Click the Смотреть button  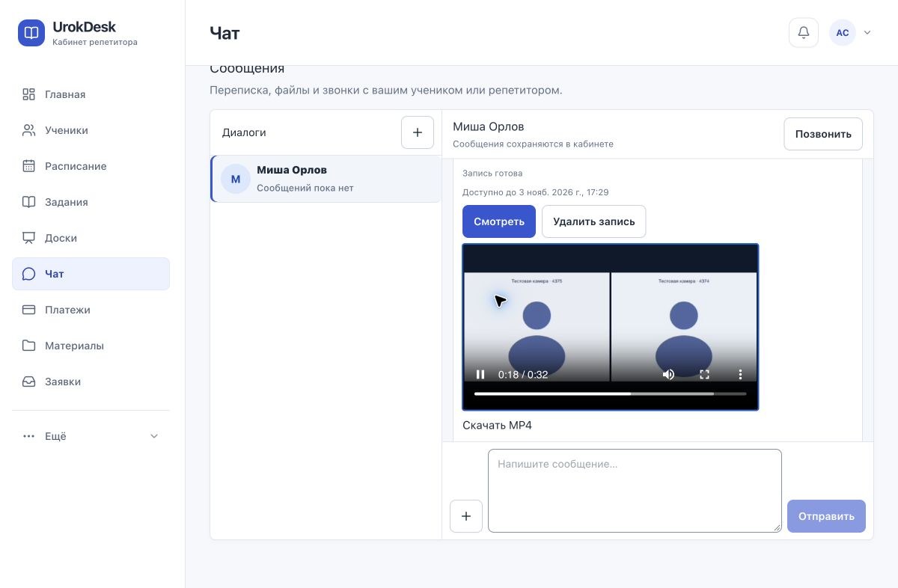click(x=499, y=221)
